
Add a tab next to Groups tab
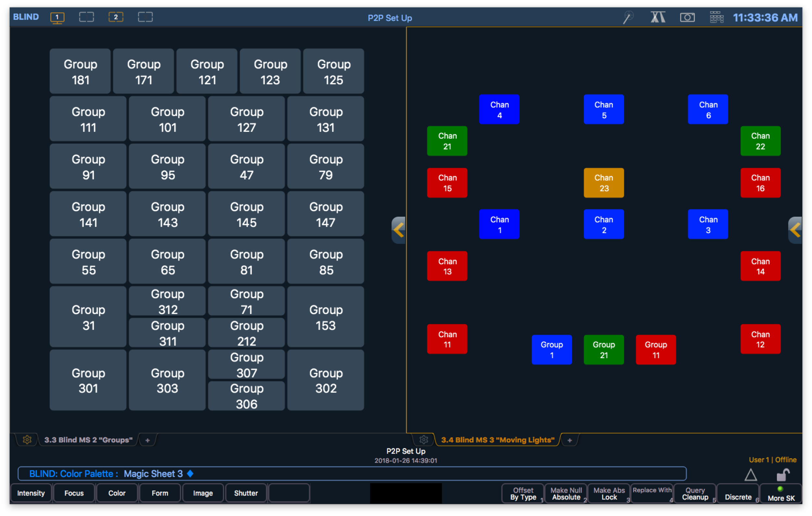click(147, 440)
